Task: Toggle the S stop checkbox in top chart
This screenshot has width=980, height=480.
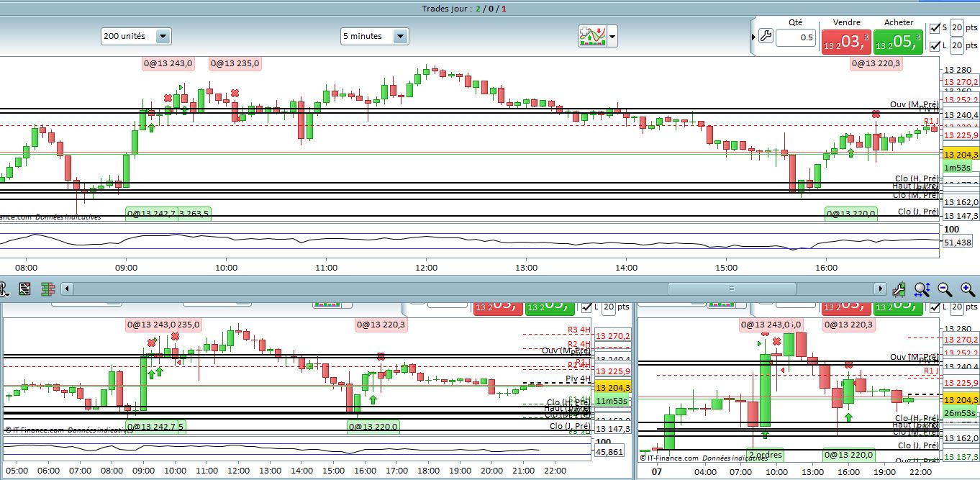Action: click(x=935, y=28)
